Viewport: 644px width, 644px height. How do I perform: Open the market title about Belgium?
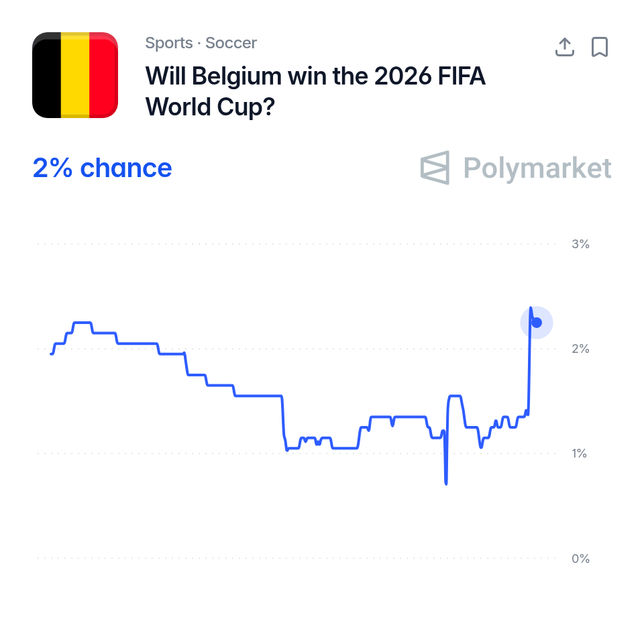point(315,91)
